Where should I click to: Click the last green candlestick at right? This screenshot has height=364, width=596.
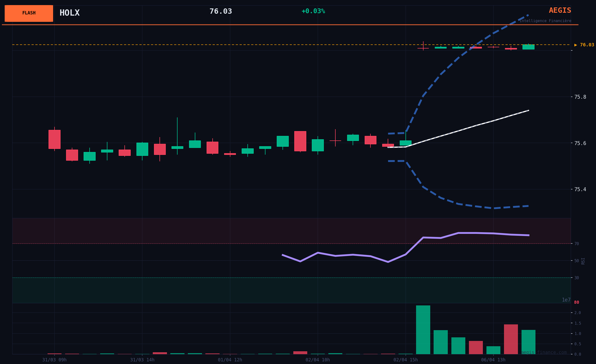click(528, 47)
